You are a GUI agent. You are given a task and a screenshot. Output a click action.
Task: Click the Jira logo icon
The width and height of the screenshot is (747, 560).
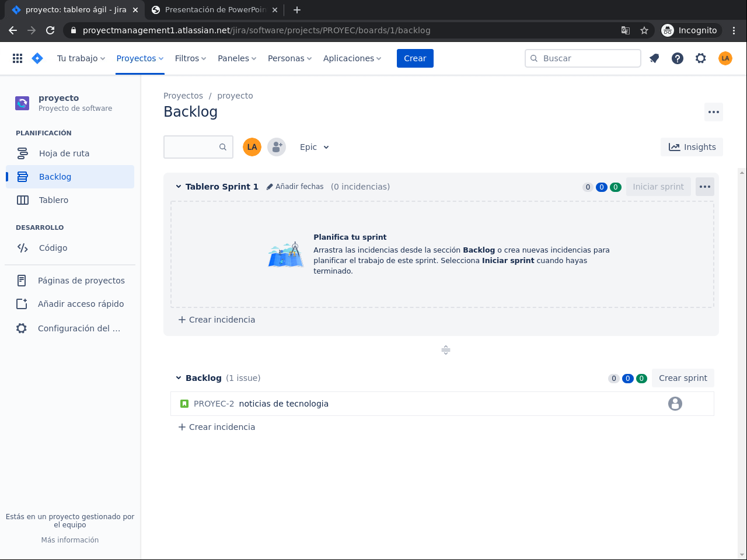point(37,58)
